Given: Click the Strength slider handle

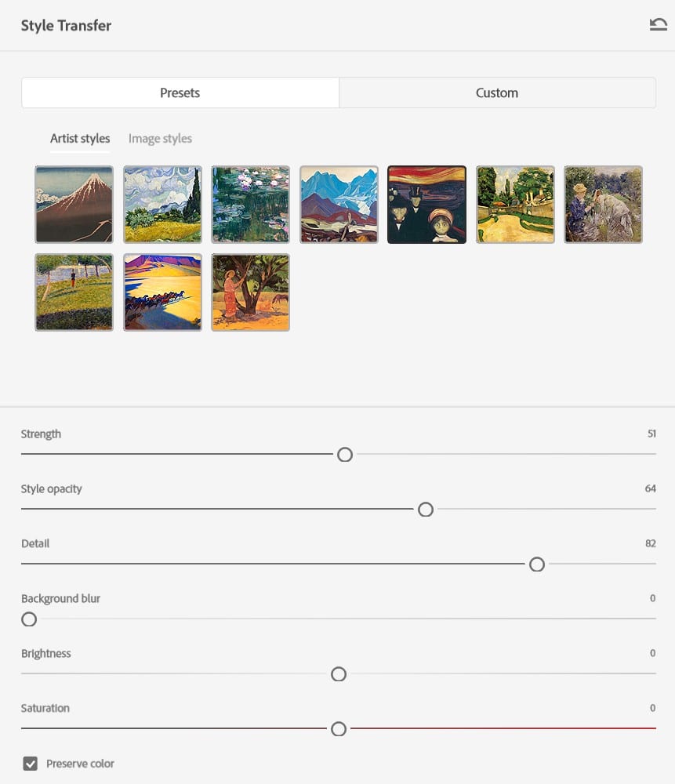Looking at the screenshot, I should pyautogui.click(x=345, y=455).
